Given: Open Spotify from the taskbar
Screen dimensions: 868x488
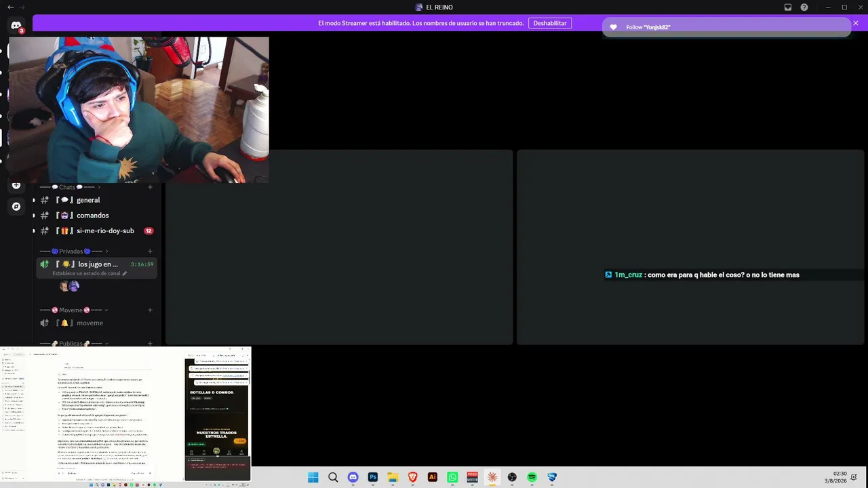Looking at the screenshot, I should click(x=532, y=477).
